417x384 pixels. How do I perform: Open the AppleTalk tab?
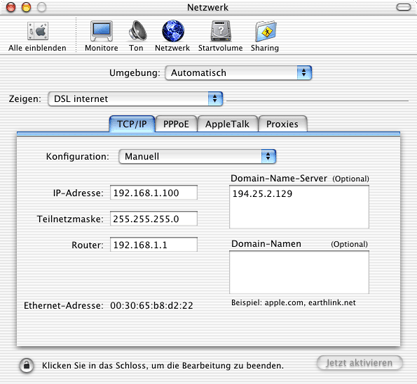[228, 124]
